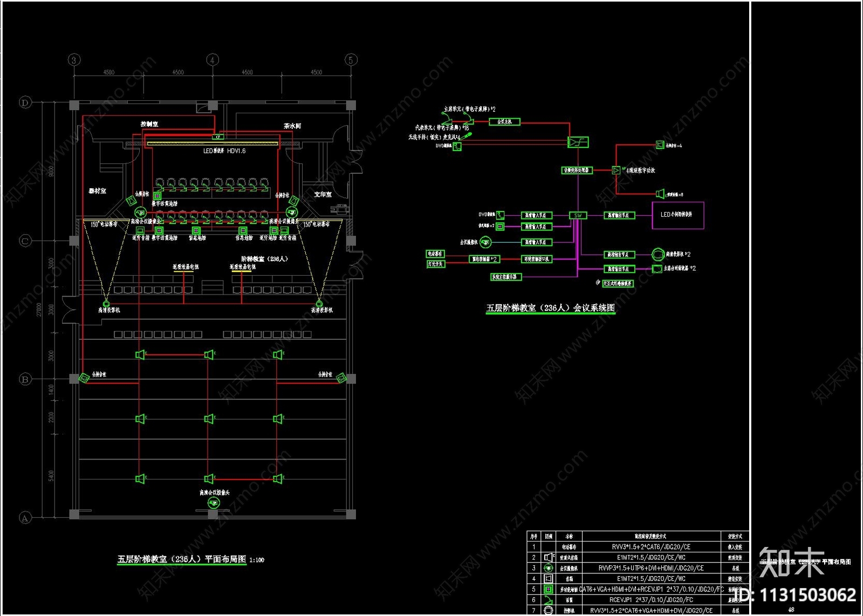Screen dimensions: 863x616
Task: Click the LED HDV1.6 screen label
Action: pyautogui.click(x=224, y=151)
